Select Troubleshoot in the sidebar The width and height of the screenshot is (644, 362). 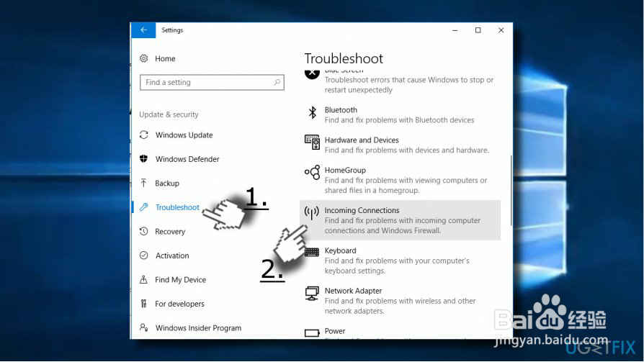[177, 207]
